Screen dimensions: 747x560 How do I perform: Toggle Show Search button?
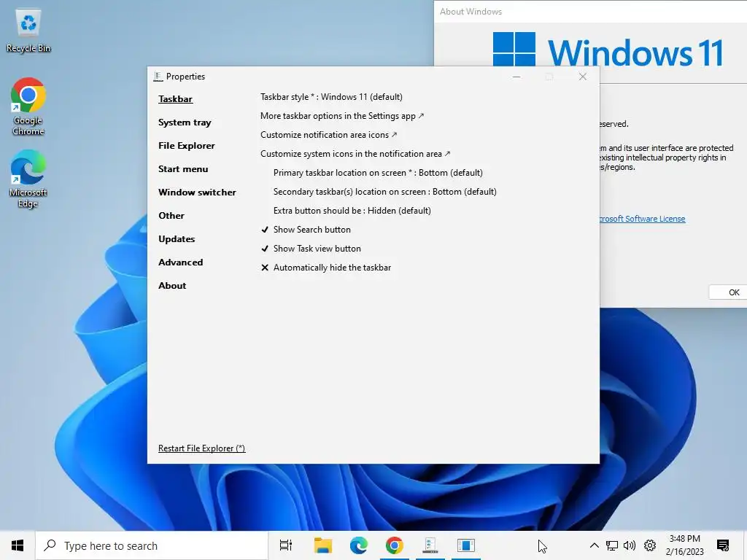(x=306, y=230)
